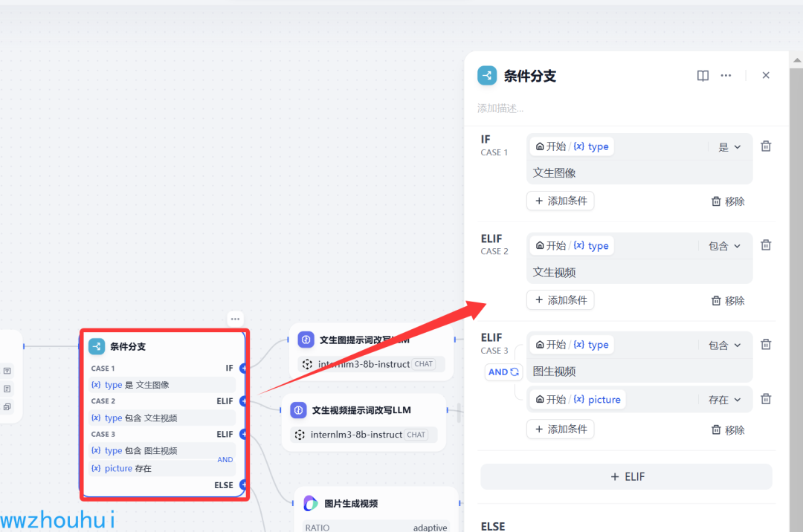
Task: Select the 图片生成视频 node icon
Action: coord(311,503)
